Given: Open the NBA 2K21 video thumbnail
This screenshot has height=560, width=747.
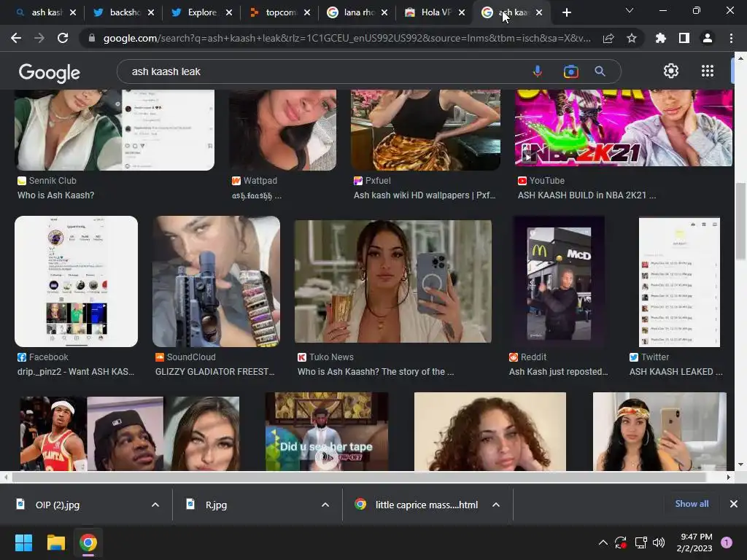Looking at the screenshot, I should [x=624, y=128].
